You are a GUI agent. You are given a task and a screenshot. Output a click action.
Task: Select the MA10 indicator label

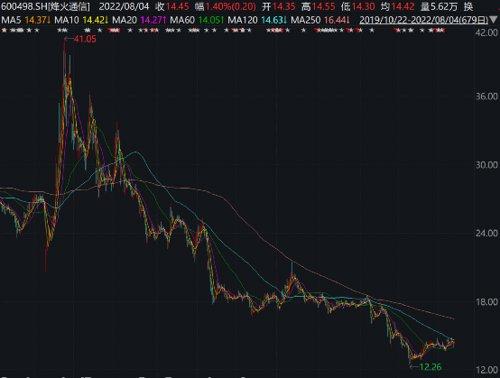click(x=67, y=20)
